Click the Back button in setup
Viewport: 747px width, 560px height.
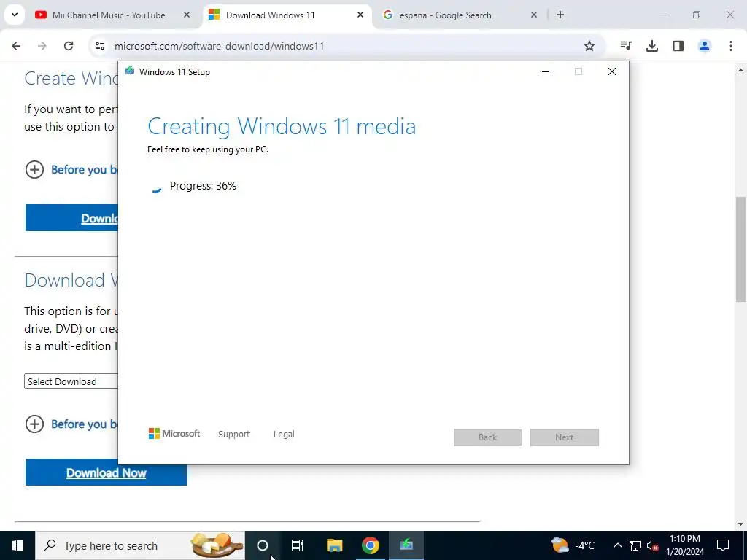(x=488, y=437)
